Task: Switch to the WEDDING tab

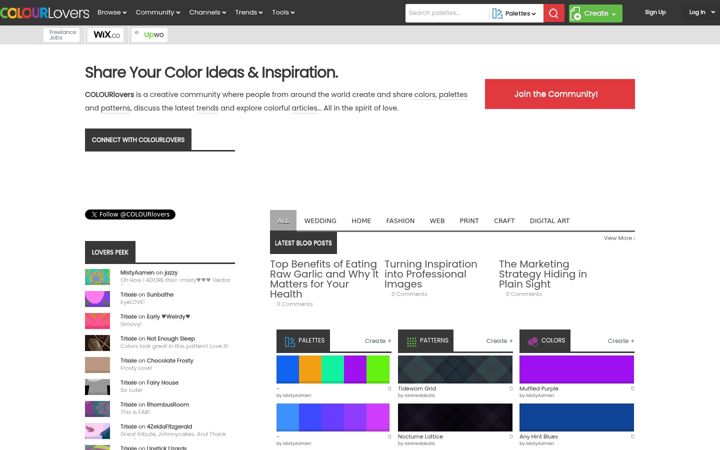Action: (320, 221)
